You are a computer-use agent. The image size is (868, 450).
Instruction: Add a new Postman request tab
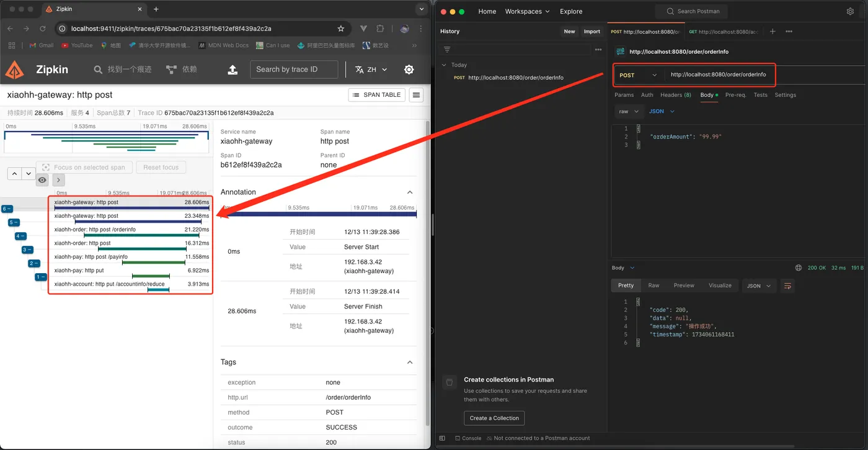pyautogui.click(x=773, y=31)
